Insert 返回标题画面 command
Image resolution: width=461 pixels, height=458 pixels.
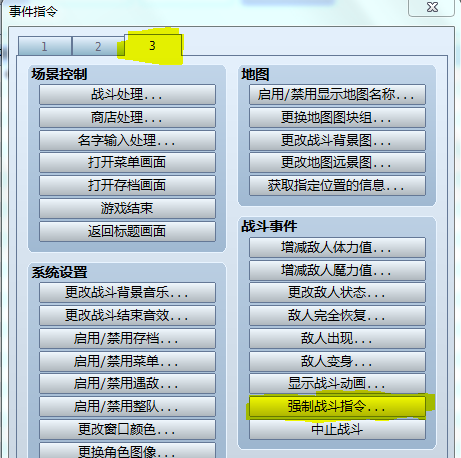tap(127, 231)
